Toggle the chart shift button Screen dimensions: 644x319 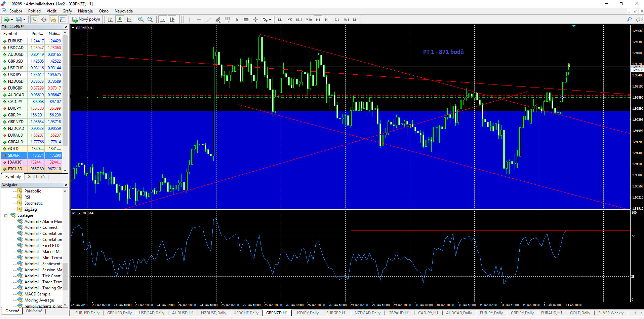coord(172,20)
